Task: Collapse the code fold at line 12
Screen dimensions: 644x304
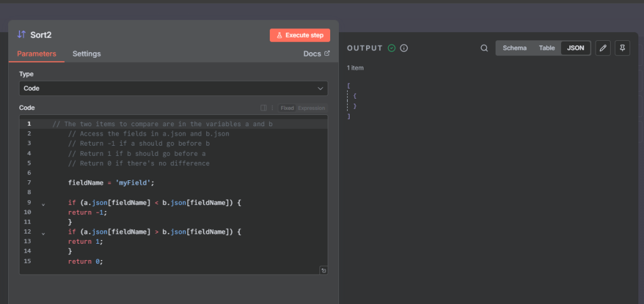Action: (x=43, y=233)
